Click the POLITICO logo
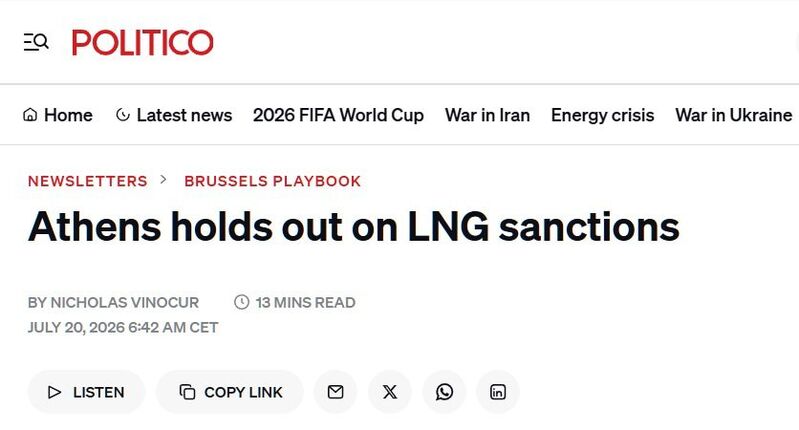Viewport: 799px width, 430px height. coord(143,42)
